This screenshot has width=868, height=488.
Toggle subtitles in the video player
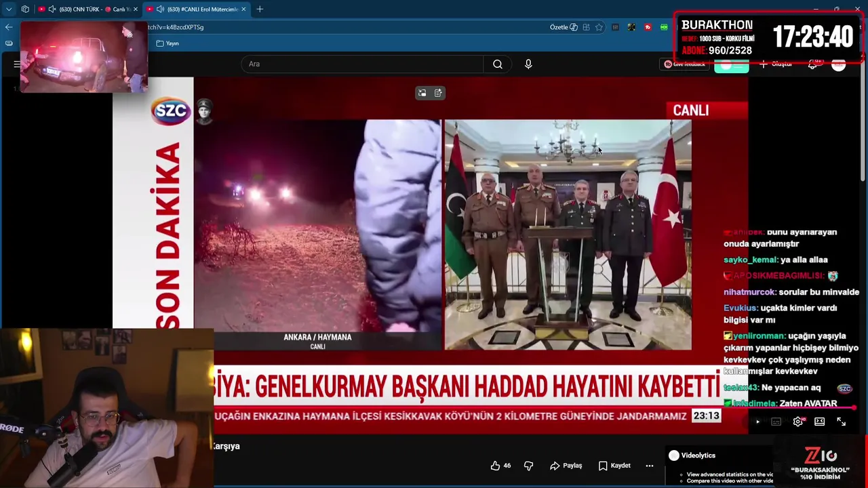click(x=776, y=422)
